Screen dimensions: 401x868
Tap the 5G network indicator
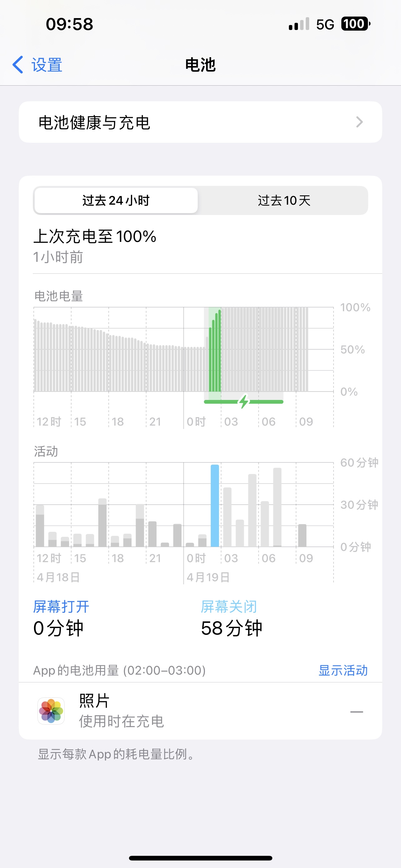(x=325, y=24)
